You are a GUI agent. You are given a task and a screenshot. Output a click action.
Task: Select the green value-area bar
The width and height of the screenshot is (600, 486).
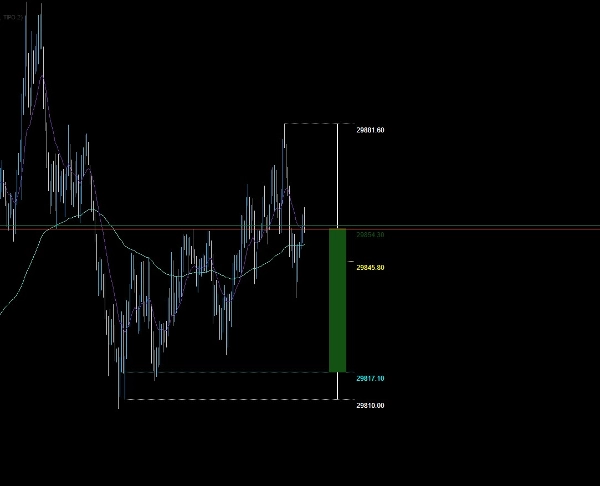point(338,300)
